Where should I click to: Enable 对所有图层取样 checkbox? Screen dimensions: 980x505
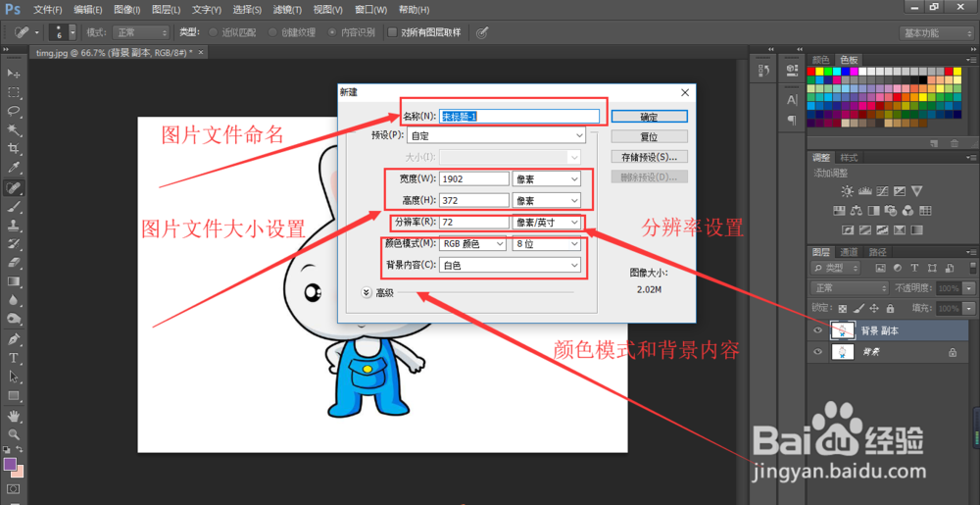(393, 32)
